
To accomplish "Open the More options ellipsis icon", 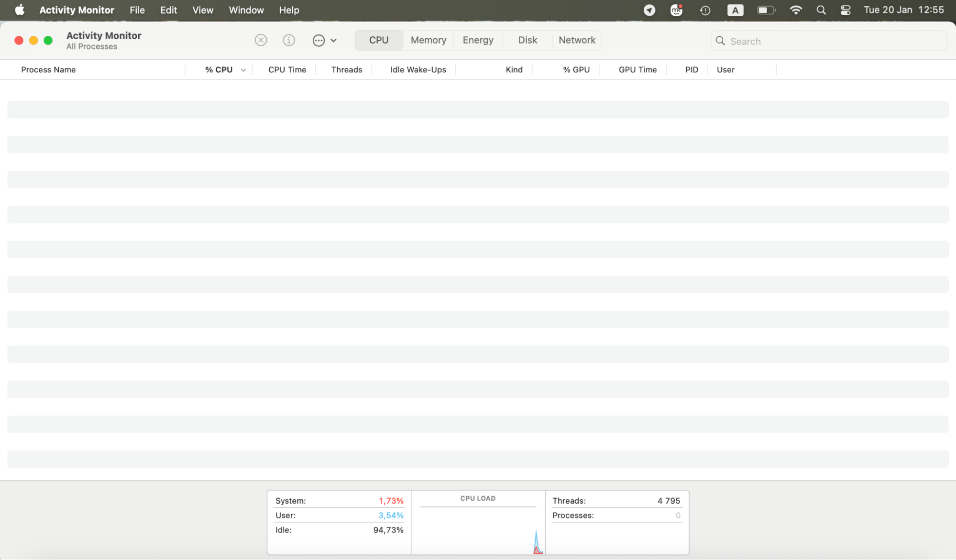I will pos(319,40).
